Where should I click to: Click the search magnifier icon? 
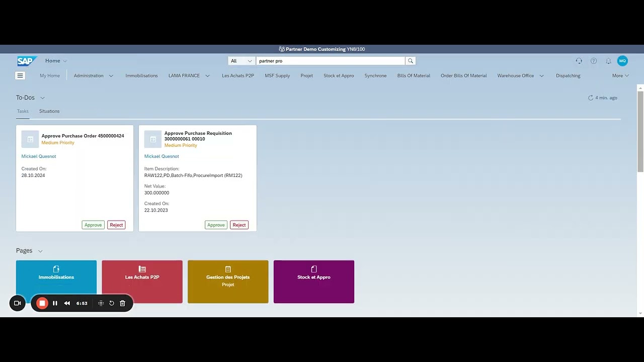pyautogui.click(x=411, y=61)
